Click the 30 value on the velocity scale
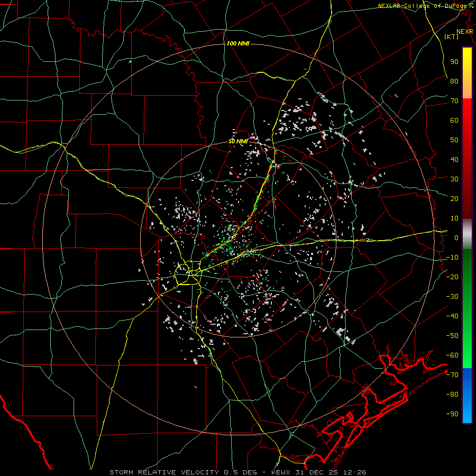This screenshot has height=476, width=476. (454, 179)
